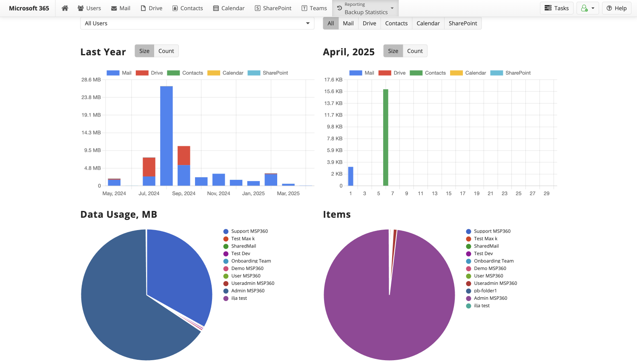Click the Drive navigation icon
Image resolution: width=637 pixels, height=364 pixels.
point(143,8)
